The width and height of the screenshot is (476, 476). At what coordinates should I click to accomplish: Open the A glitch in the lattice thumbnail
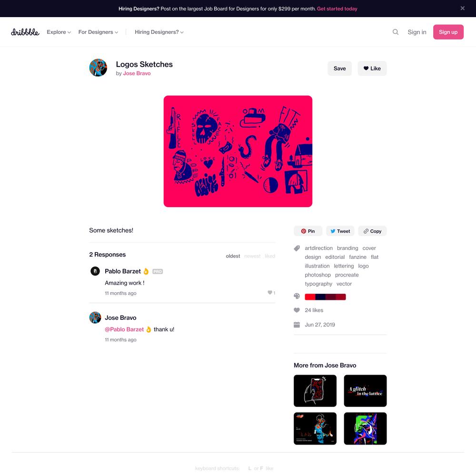[x=365, y=391]
